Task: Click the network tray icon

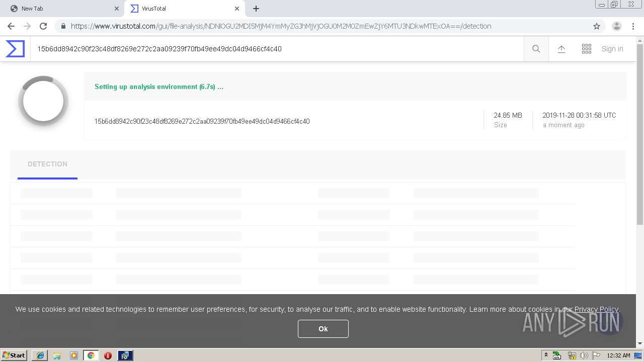Action: click(572, 355)
